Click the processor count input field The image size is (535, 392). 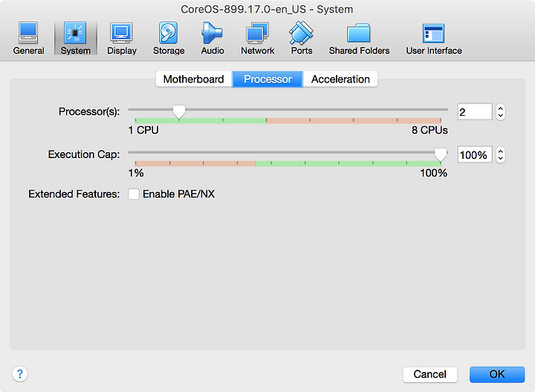click(x=475, y=112)
